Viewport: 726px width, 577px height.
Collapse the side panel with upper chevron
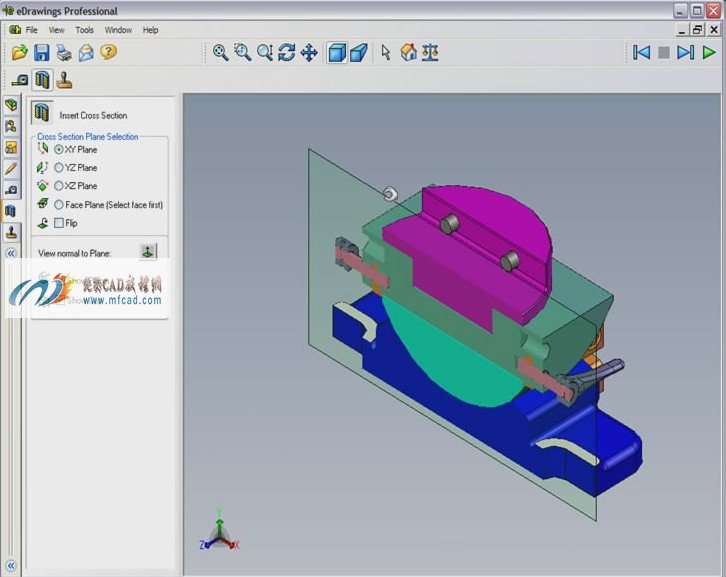[11, 253]
